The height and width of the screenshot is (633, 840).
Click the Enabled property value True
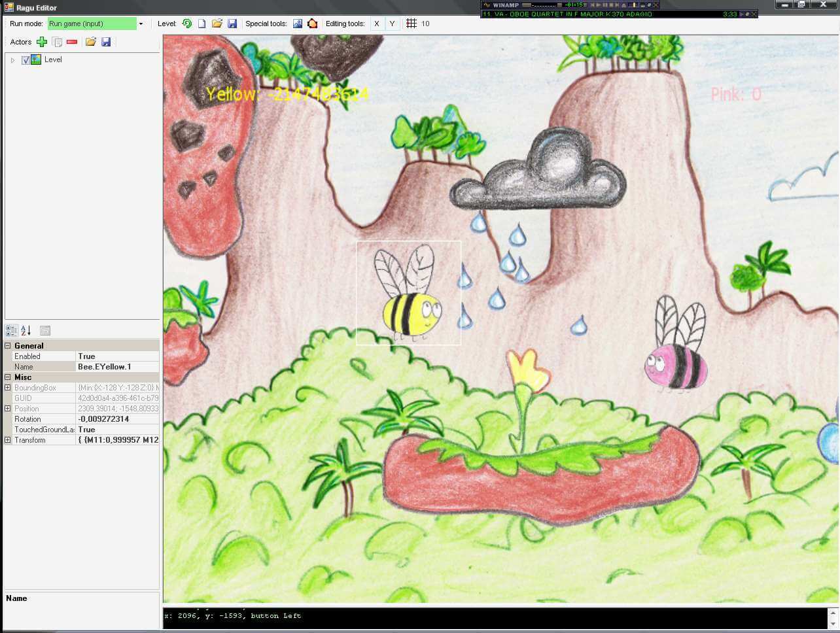(118, 356)
